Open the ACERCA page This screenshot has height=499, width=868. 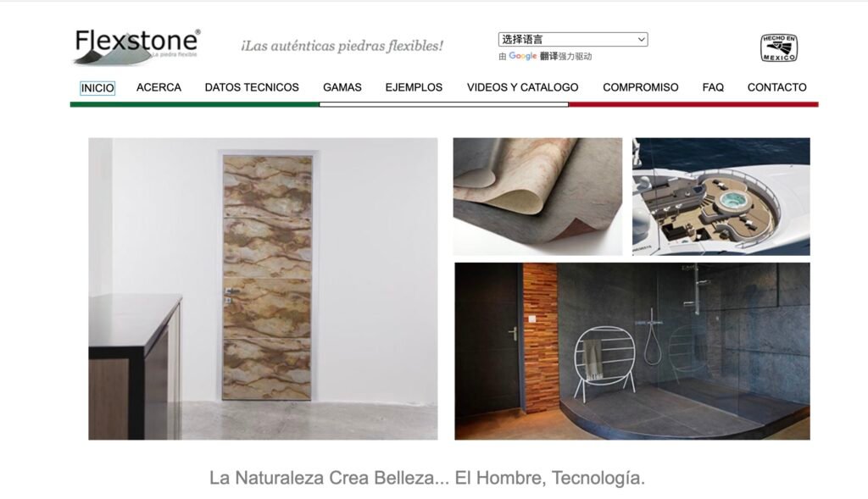(159, 87)
